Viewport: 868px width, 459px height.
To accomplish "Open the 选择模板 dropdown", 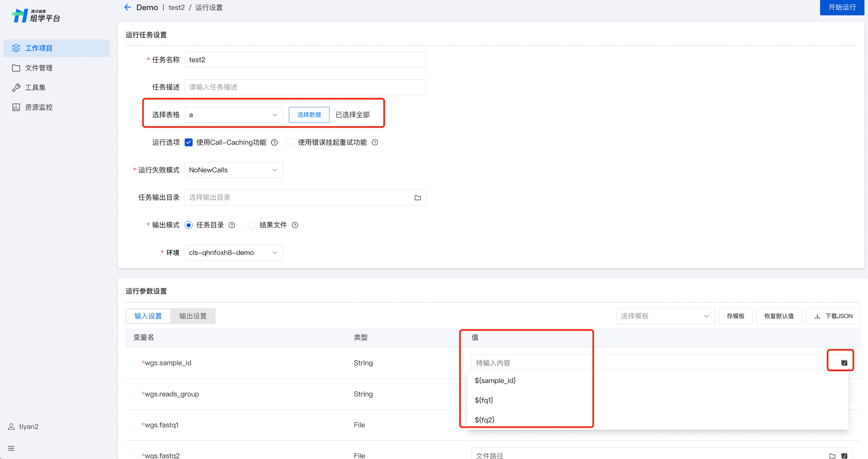I will 665,316.
